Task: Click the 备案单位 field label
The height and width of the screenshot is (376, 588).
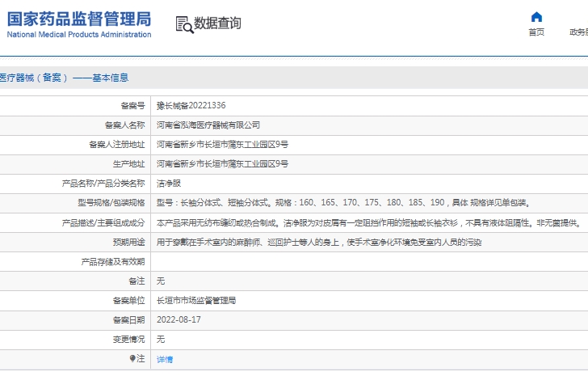Action: pos(129,301)
